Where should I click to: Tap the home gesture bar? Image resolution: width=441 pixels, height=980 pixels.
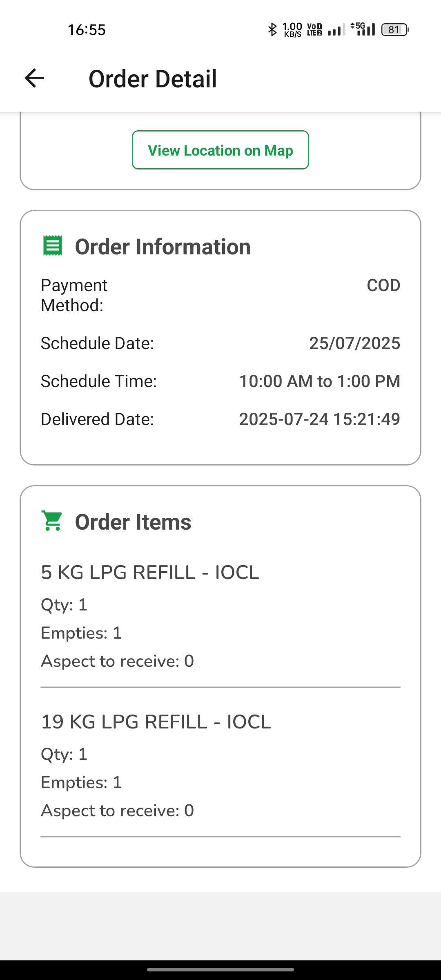(x=220, y=969)
